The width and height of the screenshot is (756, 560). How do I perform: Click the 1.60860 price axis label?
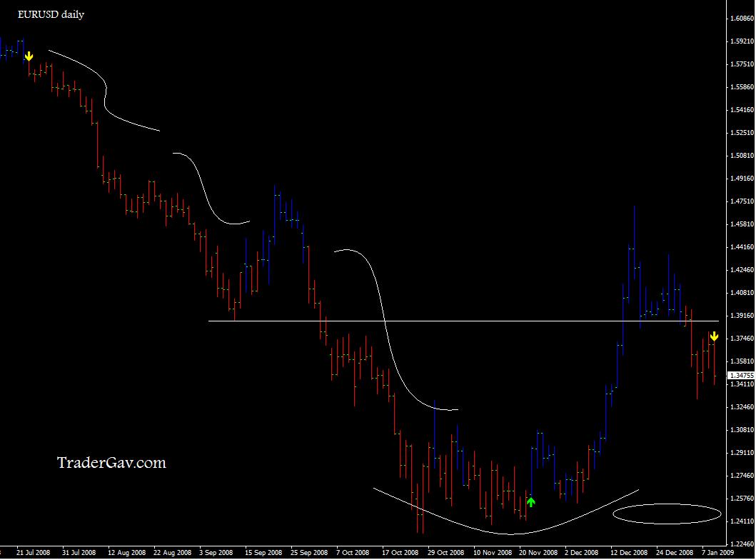(x=740, y=19)
